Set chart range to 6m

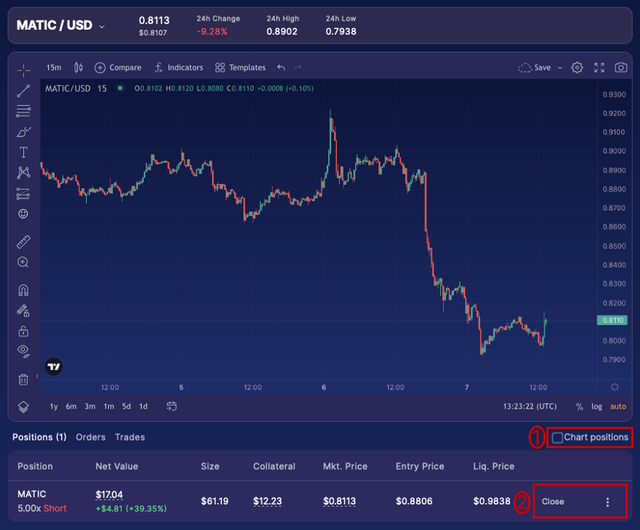[x=71, y=406]
